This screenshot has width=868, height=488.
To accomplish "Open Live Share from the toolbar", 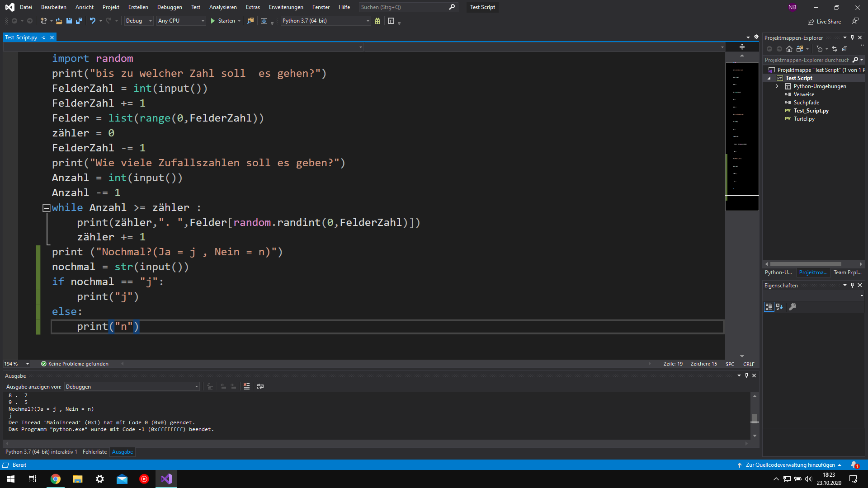I will (x=824, y=21).
